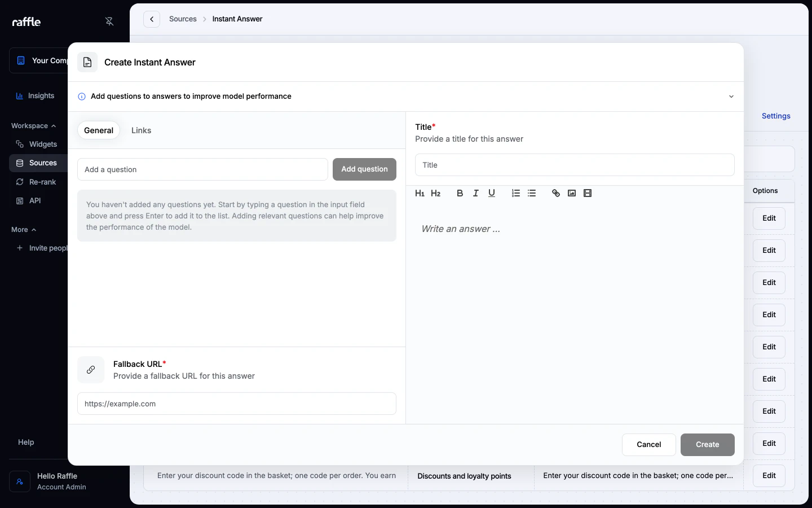
Task: Toggle underline formatting in answer editor
Action: coord(492,193)
